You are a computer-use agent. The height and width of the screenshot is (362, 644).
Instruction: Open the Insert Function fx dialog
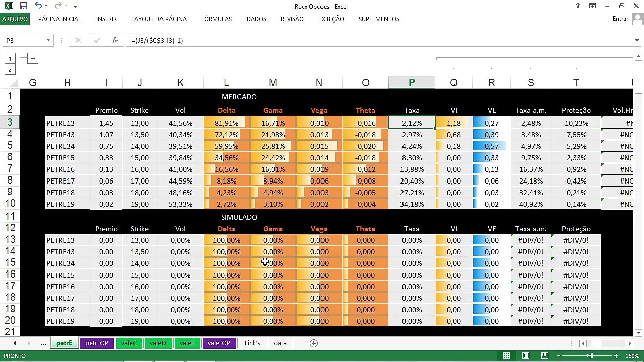(x=115, y=40)
